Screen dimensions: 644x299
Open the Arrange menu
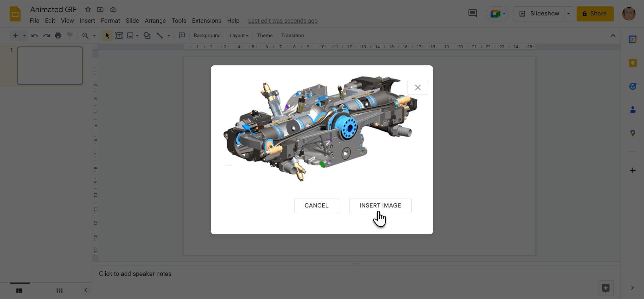pyautogui.click(x=155, y=21)
